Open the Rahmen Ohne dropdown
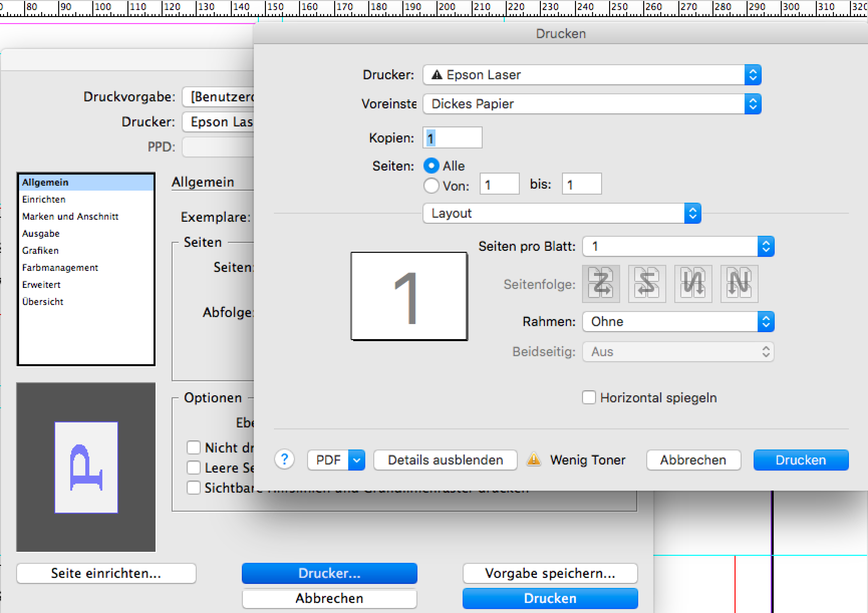The width and height of the screenshot is (868, 613). point(678,322)
